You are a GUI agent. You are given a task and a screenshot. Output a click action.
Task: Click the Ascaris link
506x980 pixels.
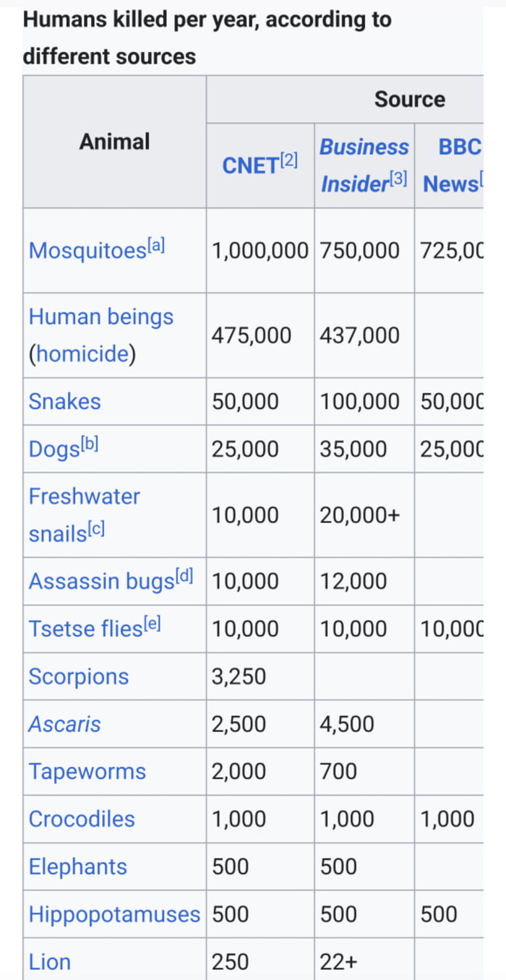tap(64, 724)
